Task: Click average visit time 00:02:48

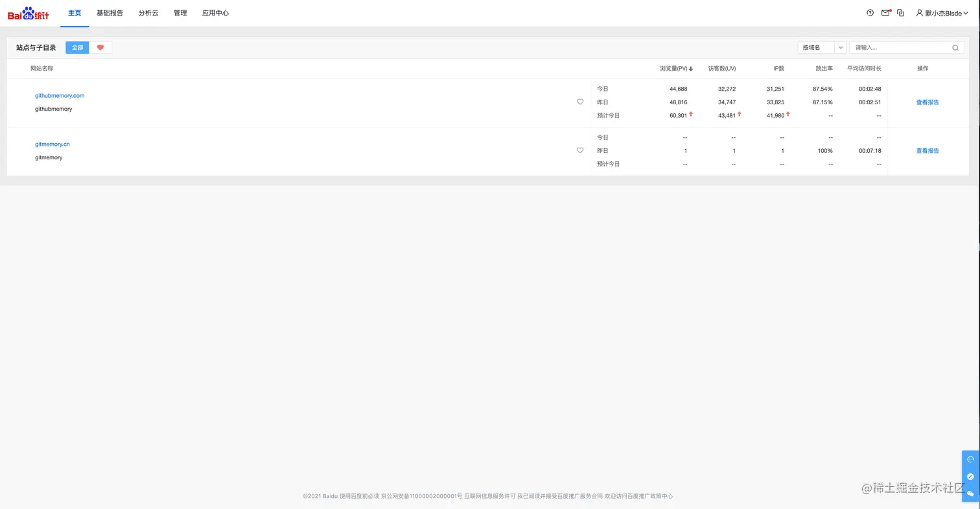Action: (870, 89)
